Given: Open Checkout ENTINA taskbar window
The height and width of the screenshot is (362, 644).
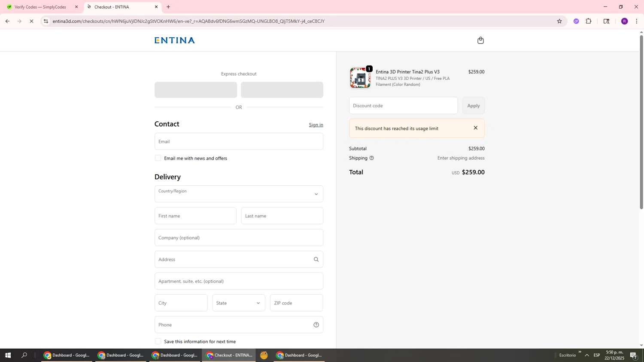Looking at the screenshot, I should tap(229, 355).
